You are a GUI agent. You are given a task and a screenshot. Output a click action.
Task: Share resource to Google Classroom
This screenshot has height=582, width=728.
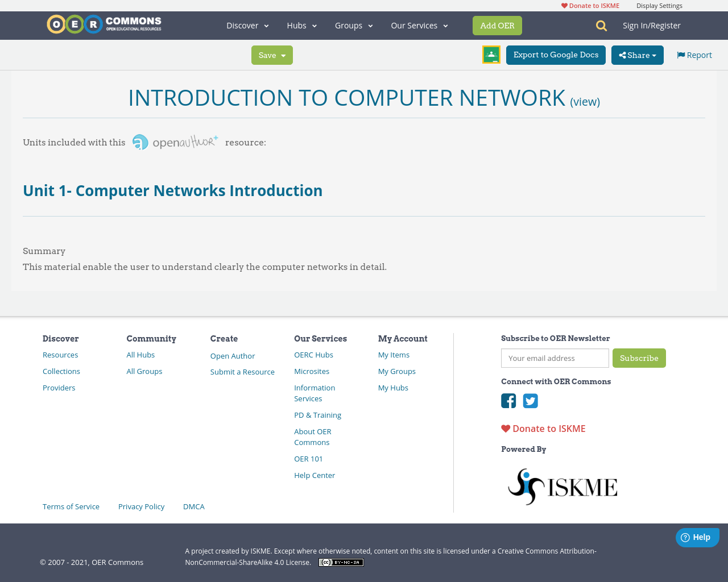(491, 54)
